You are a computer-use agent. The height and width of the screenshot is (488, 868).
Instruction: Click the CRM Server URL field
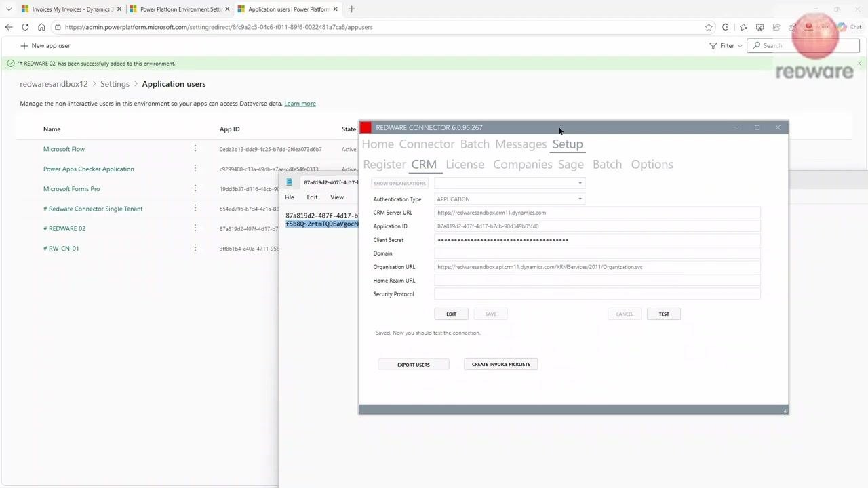(597, 213)
